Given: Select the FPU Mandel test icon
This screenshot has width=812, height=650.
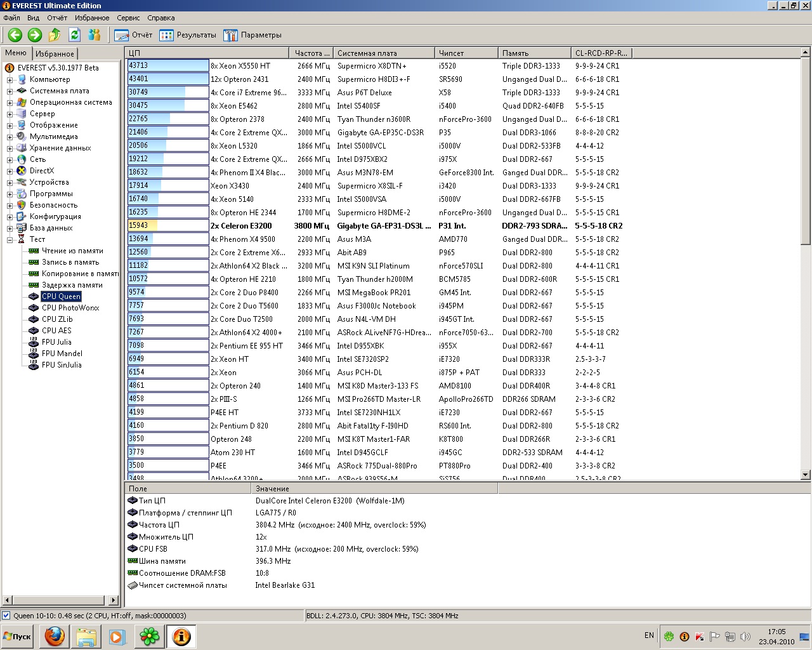Looking at the screenshot, I should click(34, 354).
